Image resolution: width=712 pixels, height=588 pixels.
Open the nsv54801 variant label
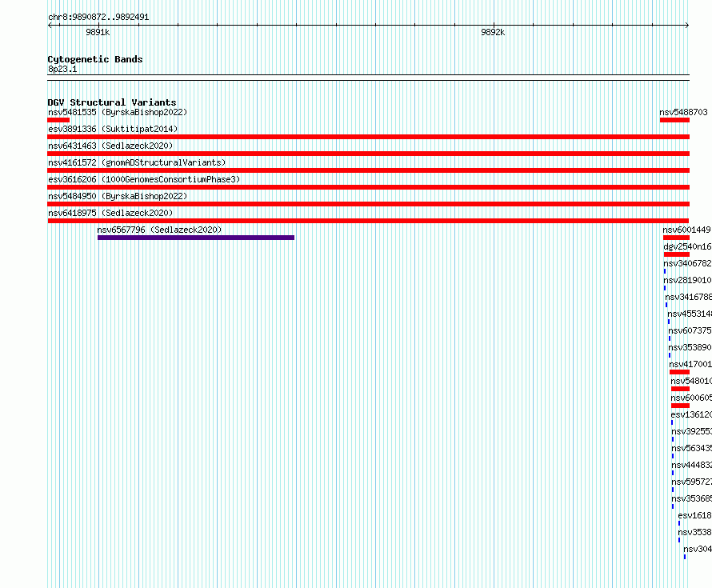pos(691,381)
